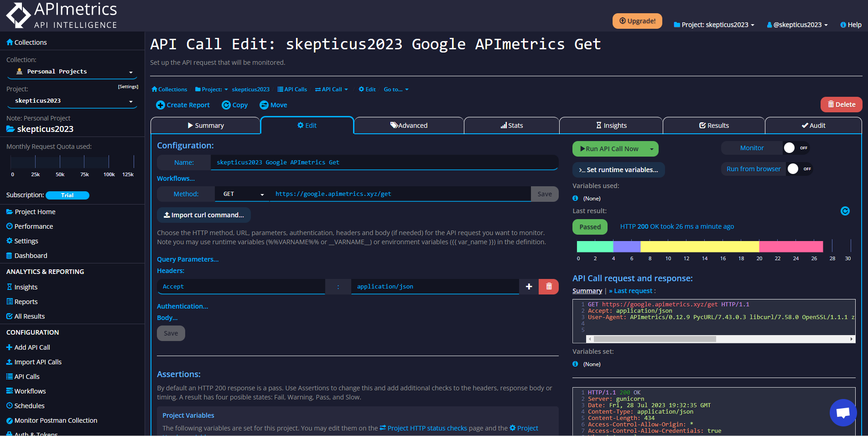Click the Schedules clock icon
Image resolution: width=868 pixels, height=436 pixels.
10,405
